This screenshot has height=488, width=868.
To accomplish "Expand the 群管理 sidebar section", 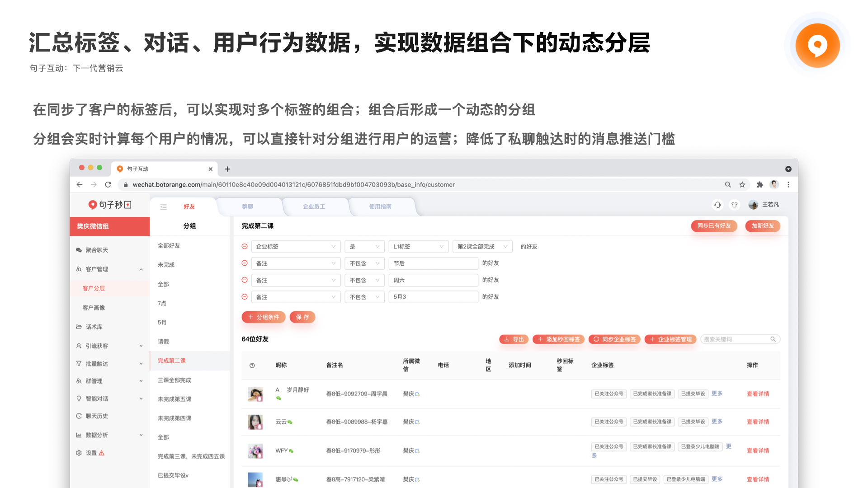I will [x=141, y=381].
